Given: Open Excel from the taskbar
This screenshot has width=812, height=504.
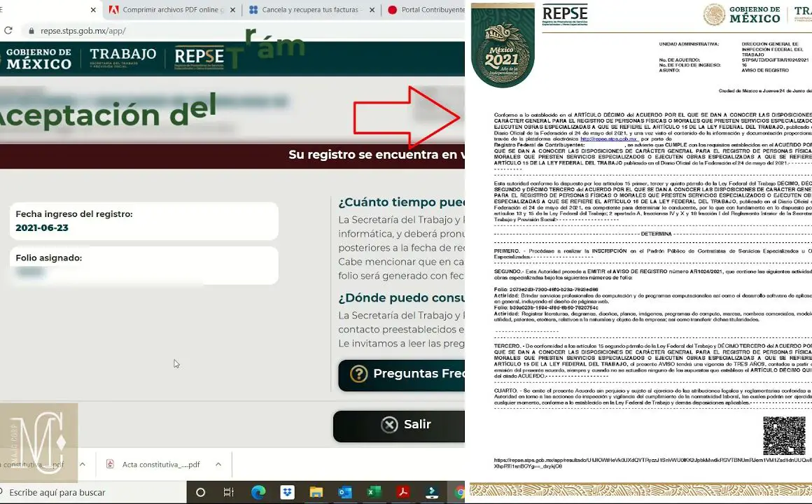Looking at the screenshot, I should click(x=374, y=492).
